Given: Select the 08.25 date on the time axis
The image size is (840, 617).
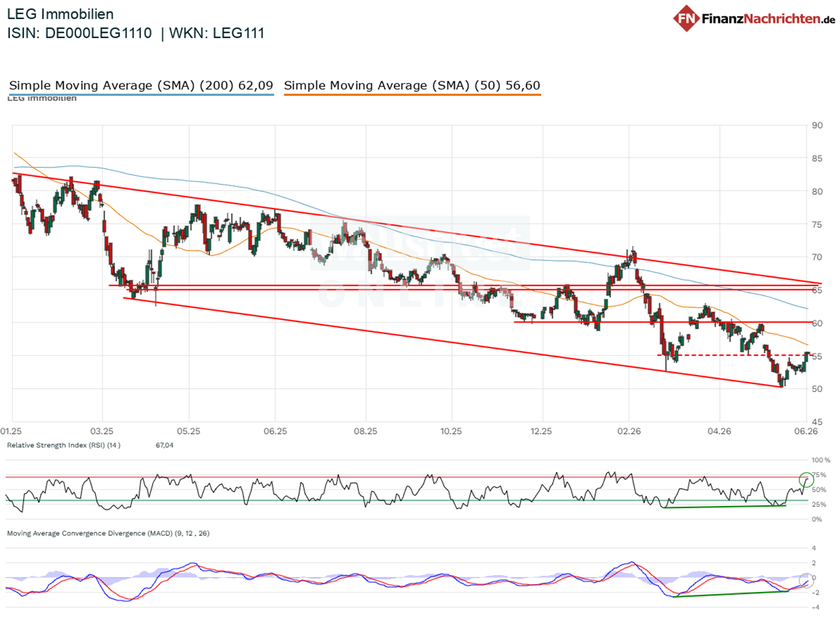Looking at the screenshot, I should [x=366, y=431].
